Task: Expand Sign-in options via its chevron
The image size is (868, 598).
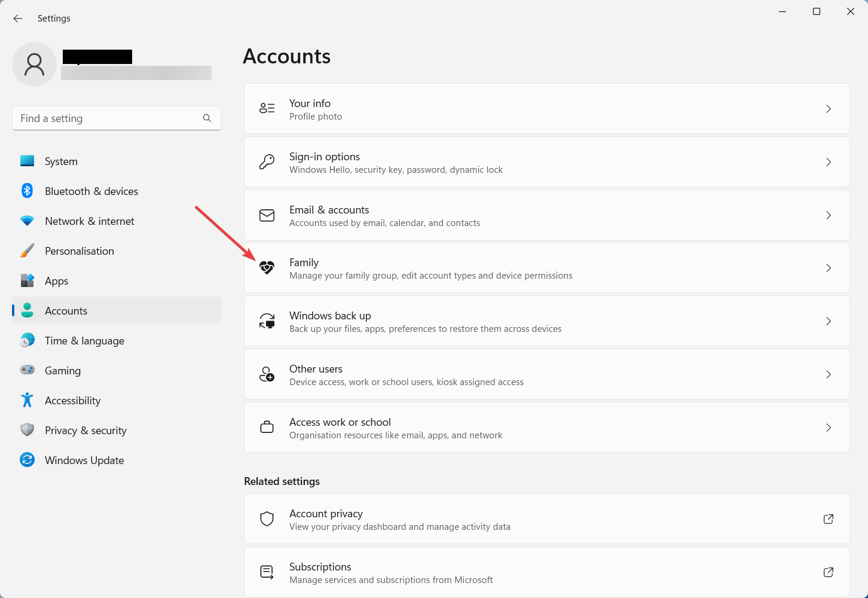Action: [x=829, y=162]
